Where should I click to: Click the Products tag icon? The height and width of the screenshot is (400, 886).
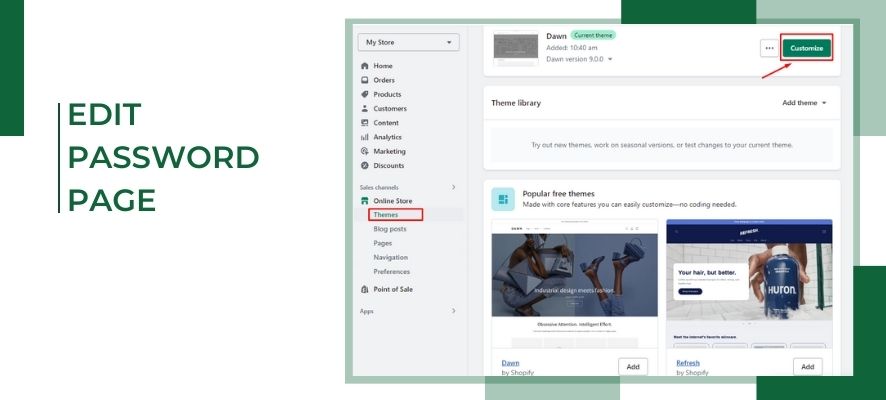pos(364,94)
